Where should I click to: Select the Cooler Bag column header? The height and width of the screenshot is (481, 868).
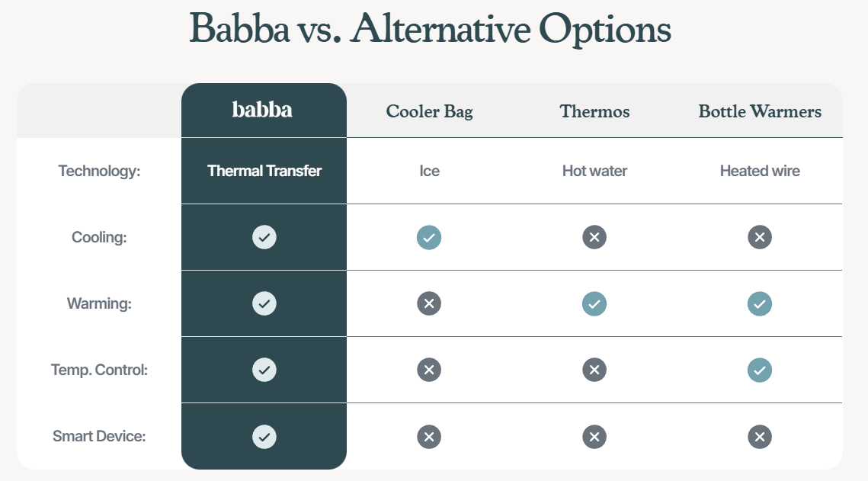(x=430, y=111)
